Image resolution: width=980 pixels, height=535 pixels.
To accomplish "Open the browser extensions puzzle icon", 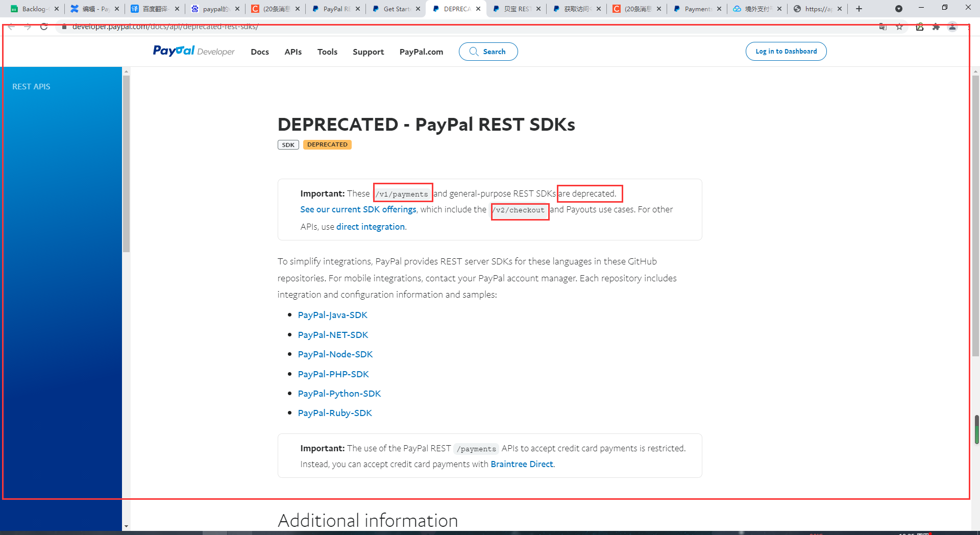I will pyautogui.click(x=936, y=27).
